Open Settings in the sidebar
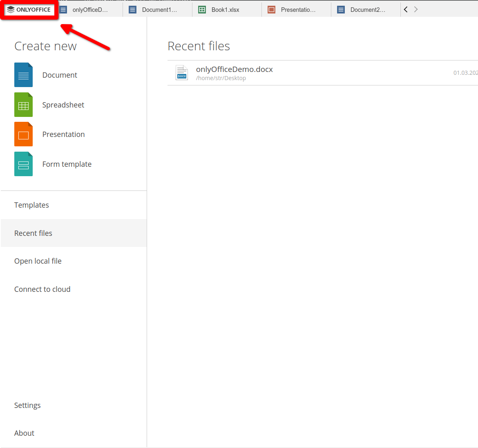Image resolution: width=478 pixels, height=448 pixels. [x=74, y=405]
